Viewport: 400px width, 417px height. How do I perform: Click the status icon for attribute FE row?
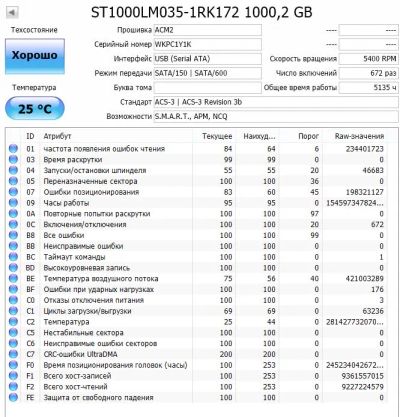(13, 397)
